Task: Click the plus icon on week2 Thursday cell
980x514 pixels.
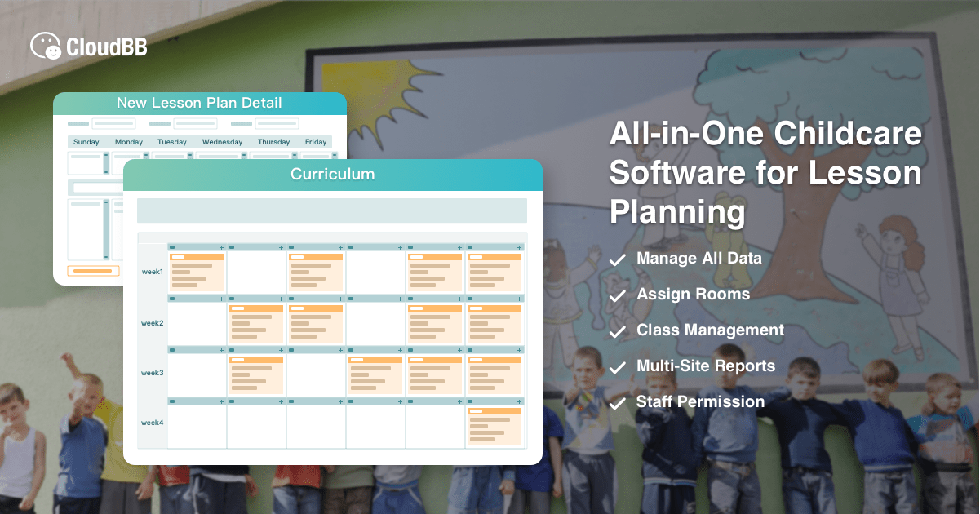Action: [x=459, y=299]
